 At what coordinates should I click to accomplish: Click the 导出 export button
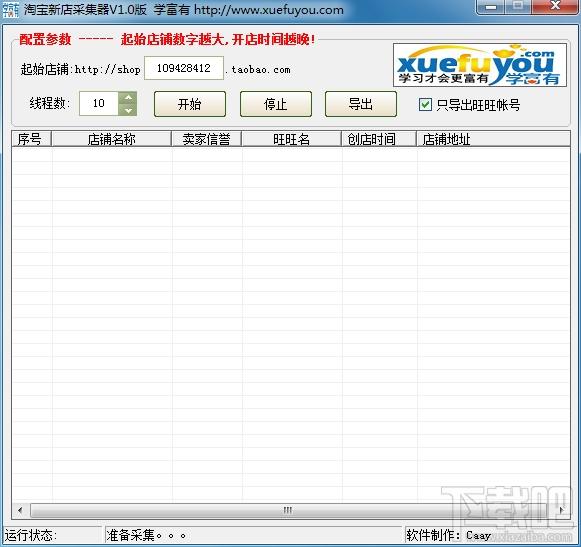361,104
